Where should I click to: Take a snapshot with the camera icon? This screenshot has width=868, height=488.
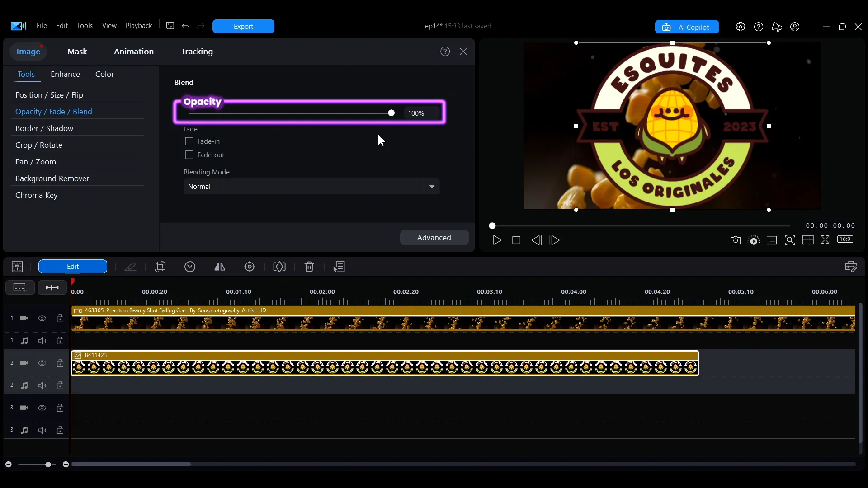tap(736, 240)
